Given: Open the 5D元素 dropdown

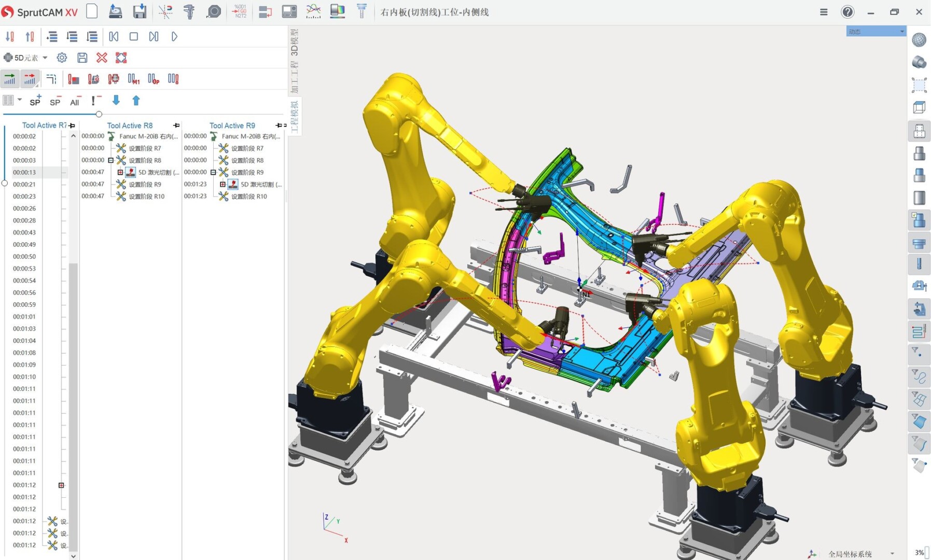Looking at the screenshot, I should pos(45,58).
